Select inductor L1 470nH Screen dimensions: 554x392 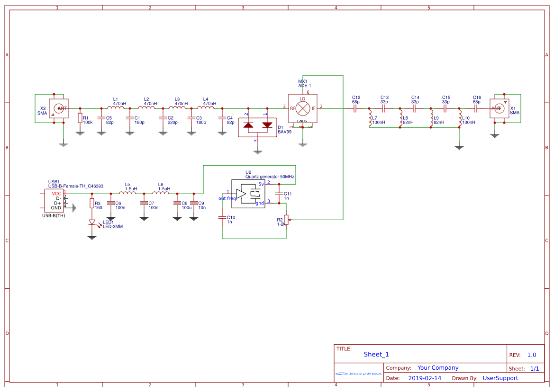[x=116, y=108]
